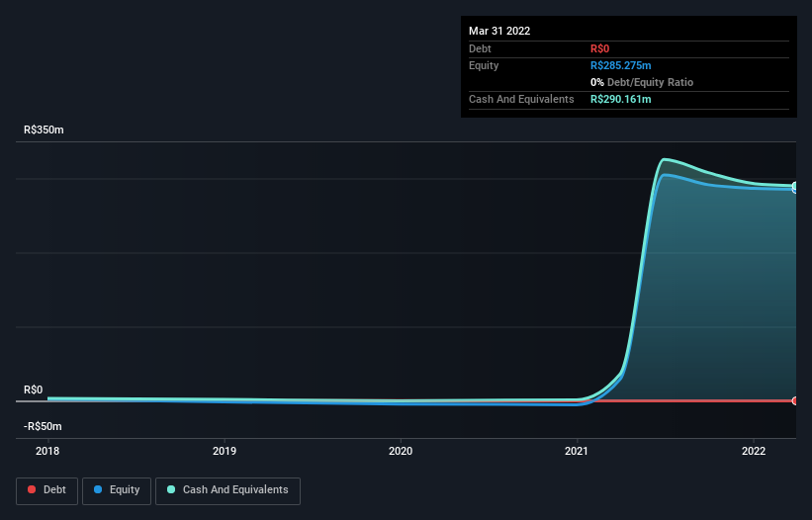Click the R$350m y-axis label

pos(44,130)
